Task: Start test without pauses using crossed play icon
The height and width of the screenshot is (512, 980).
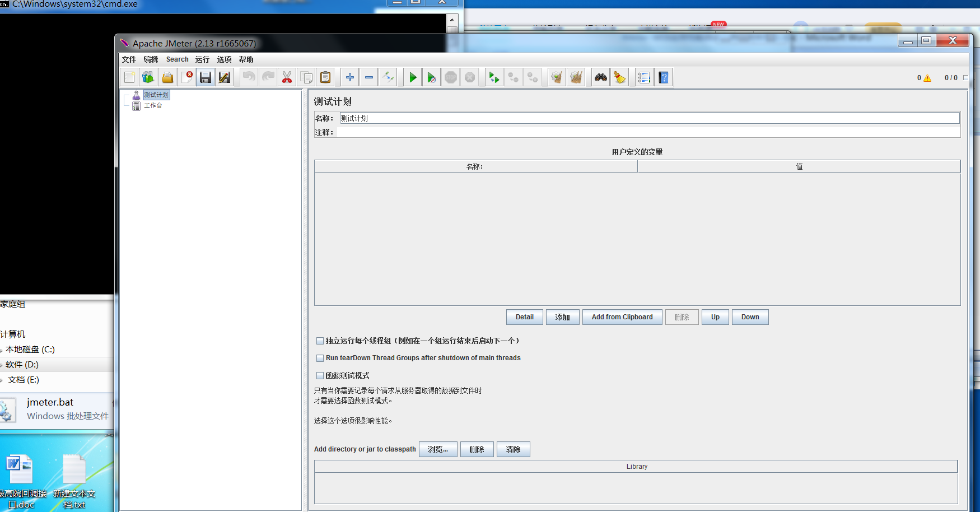Action: pyautogui.click(x=431, y=77)
